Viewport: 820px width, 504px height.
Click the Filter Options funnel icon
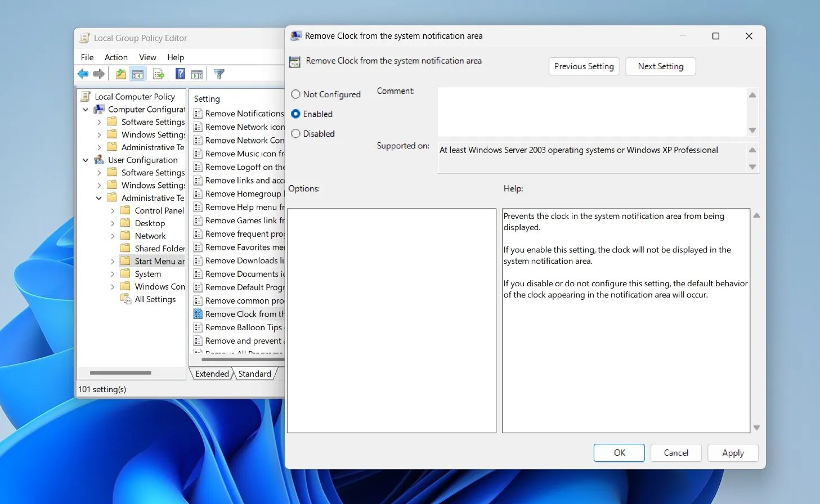coord(219,74)
